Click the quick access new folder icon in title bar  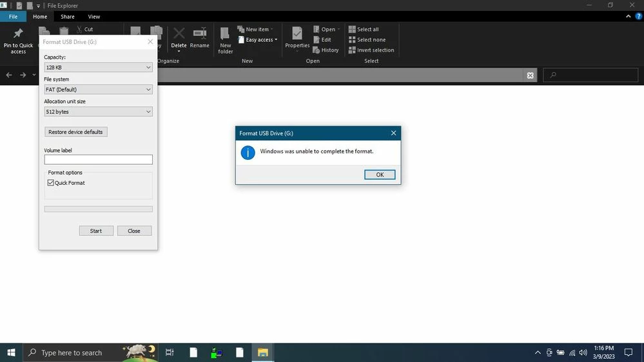click(30, 6)
